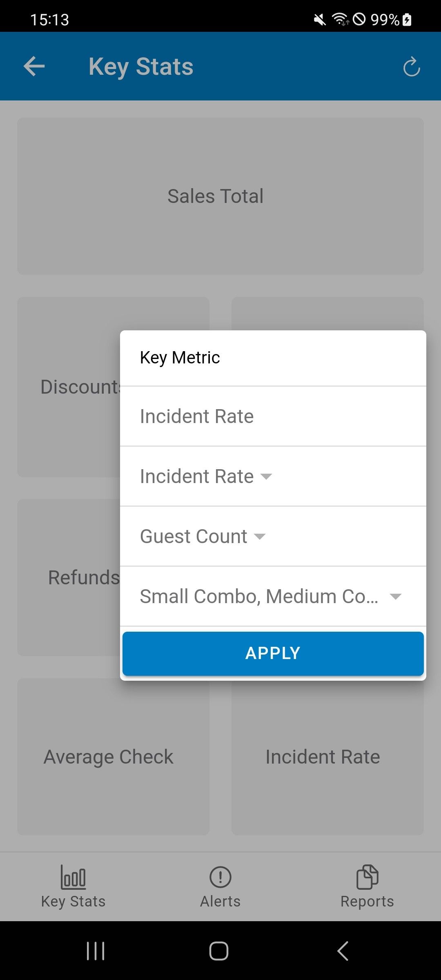Expand the Incident Rate metric dropdown
Viewport: 441px width, 980px height.
(x=272, y=476)
